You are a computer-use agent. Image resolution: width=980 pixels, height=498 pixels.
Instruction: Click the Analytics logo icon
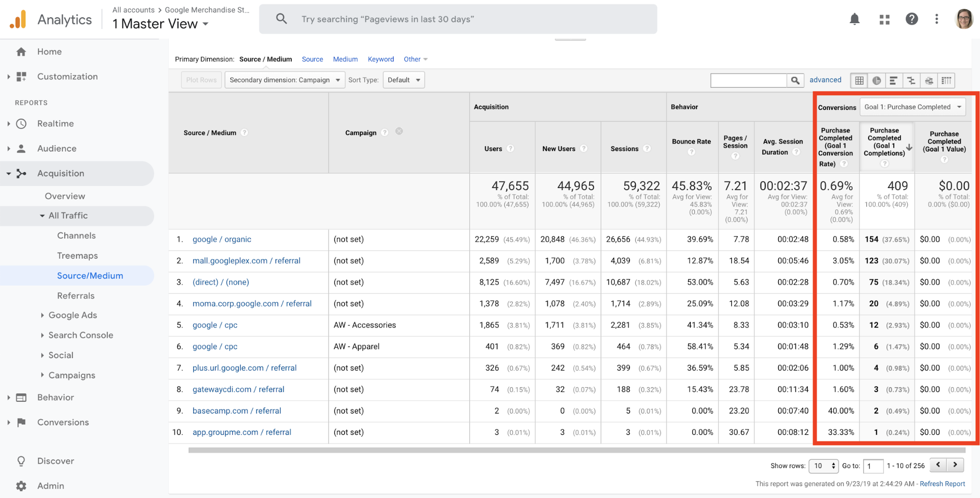pos(18,19)
